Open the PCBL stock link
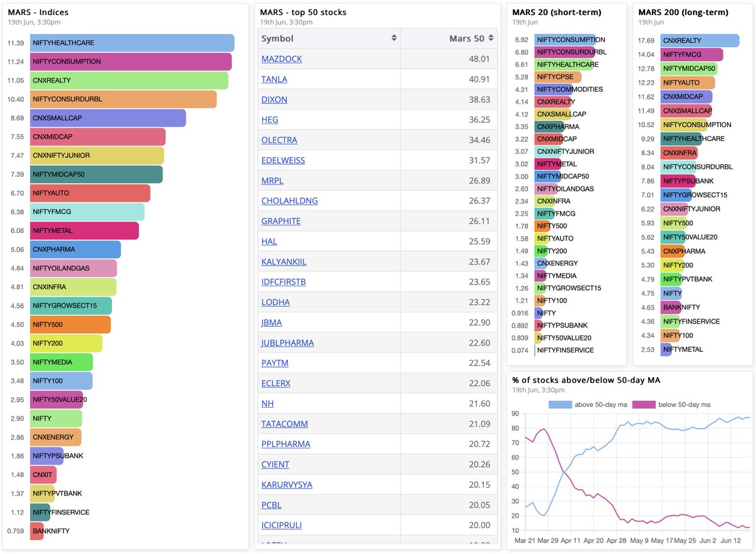This screenshot has width=756, height=554. (x=272, y=505)
